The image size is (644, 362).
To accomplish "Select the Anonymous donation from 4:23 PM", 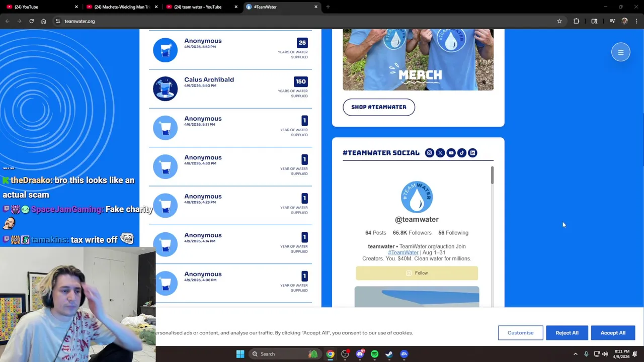I will [x=230, y=205].
